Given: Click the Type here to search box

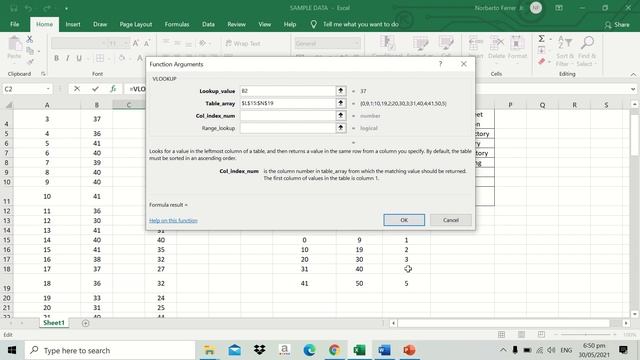Looking at the screenshot, I should pos(110,350).
